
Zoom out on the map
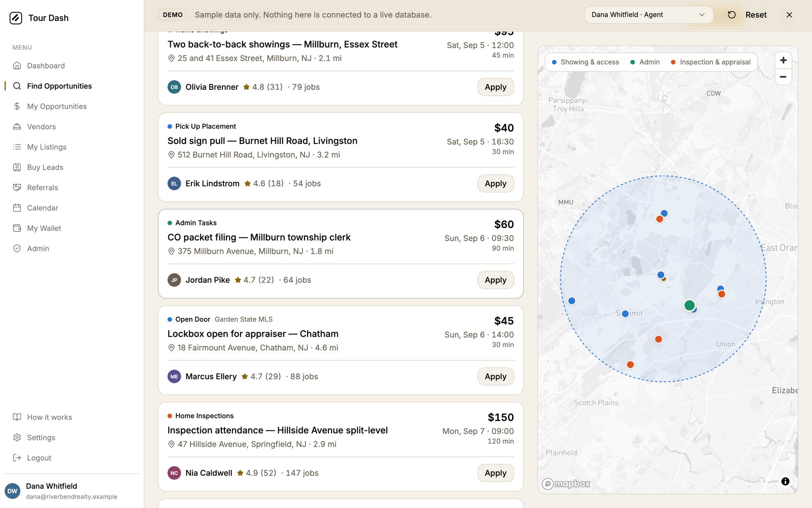tap(783, 77)
